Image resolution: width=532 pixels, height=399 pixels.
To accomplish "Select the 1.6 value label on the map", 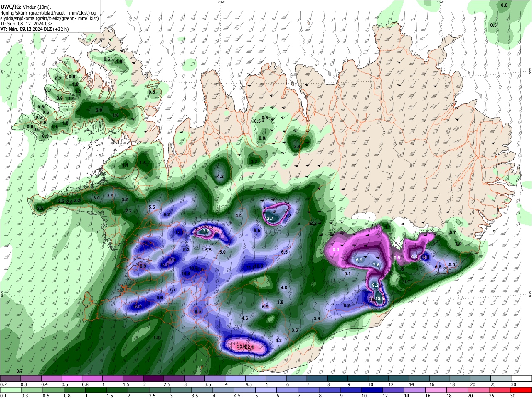I will click(x=116, y=115).
